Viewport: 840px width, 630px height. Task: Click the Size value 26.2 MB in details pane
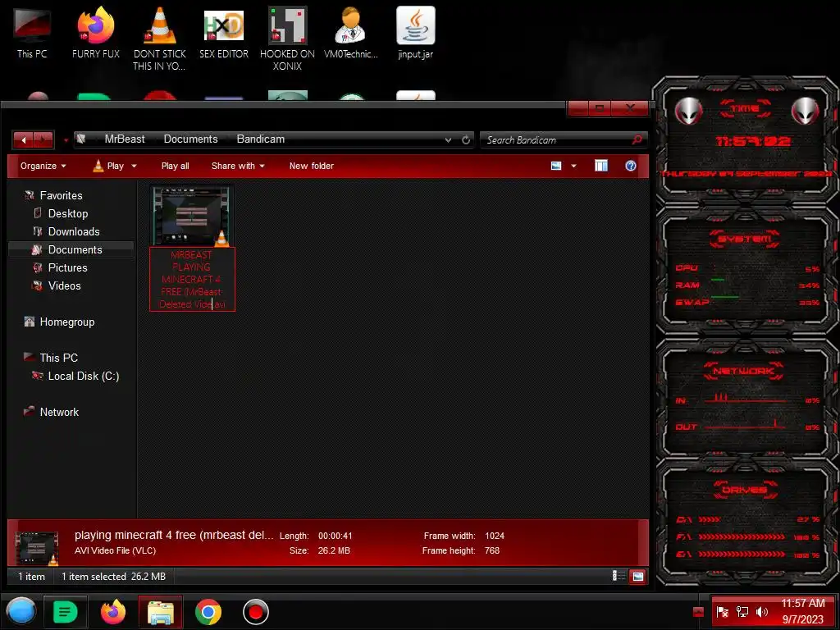(x=334, y=550)
